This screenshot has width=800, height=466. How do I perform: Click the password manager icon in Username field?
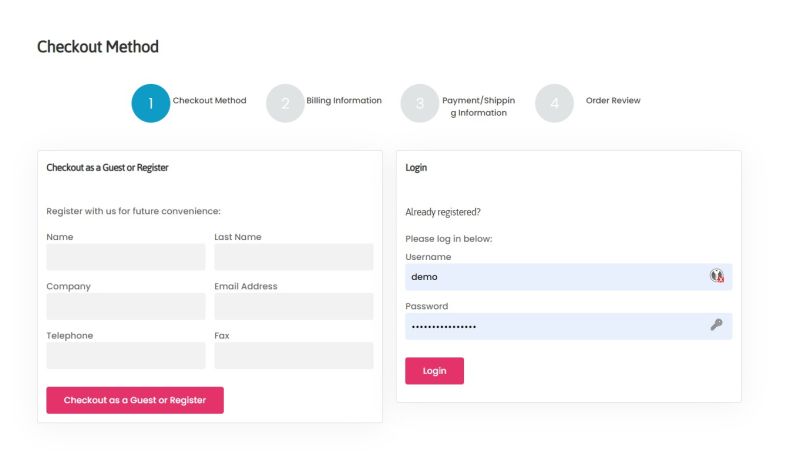[717, 276]
